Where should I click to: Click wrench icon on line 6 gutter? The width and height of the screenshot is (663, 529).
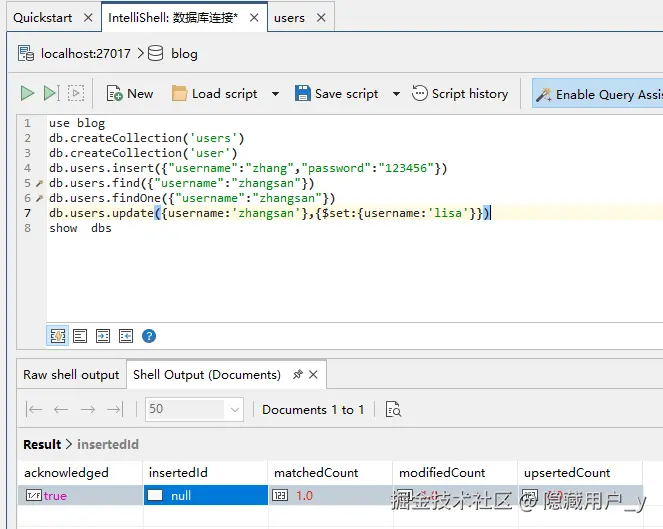point(40,198)
